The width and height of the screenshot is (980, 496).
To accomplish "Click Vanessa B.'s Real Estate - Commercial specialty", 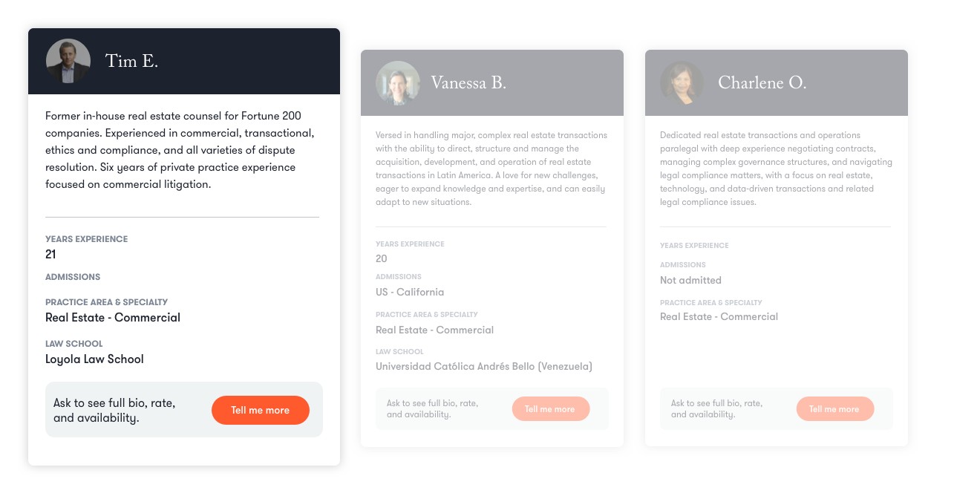I will [434, 330].
